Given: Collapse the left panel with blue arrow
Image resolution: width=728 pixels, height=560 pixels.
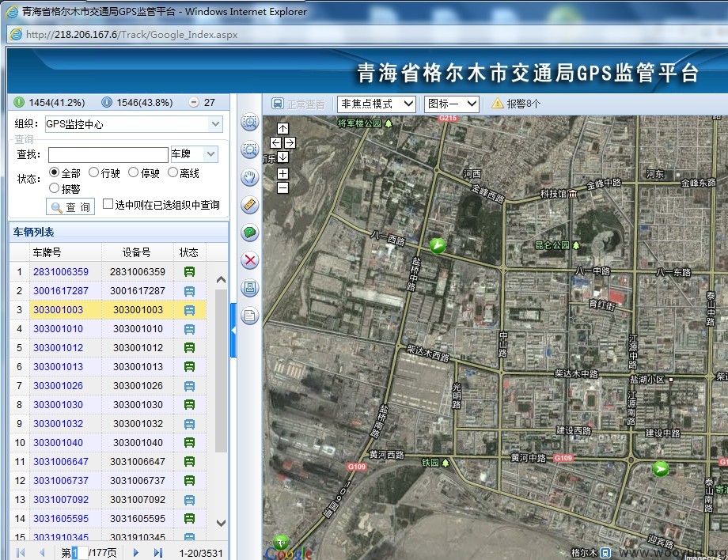Looking at the screenshot, I should click(x=233, y=331).
